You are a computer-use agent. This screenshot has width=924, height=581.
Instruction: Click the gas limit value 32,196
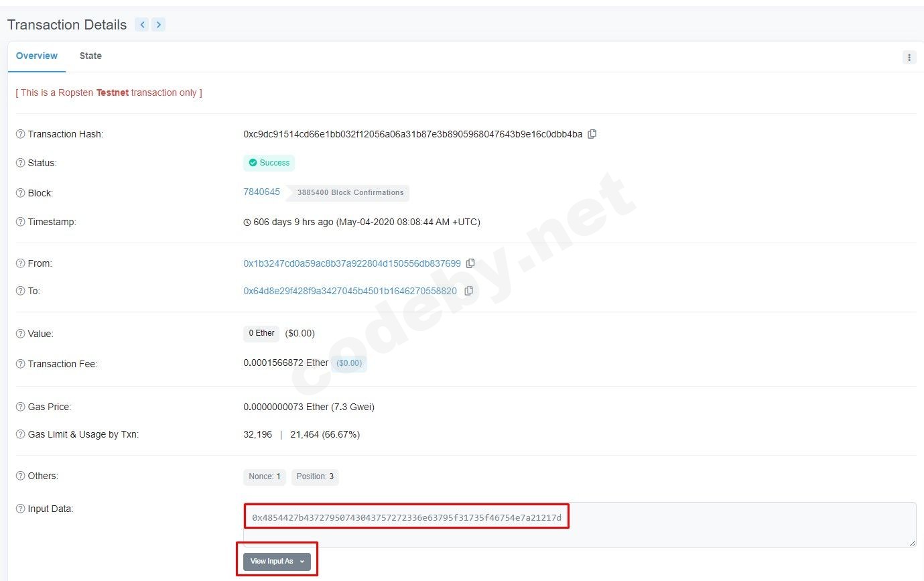258,434
